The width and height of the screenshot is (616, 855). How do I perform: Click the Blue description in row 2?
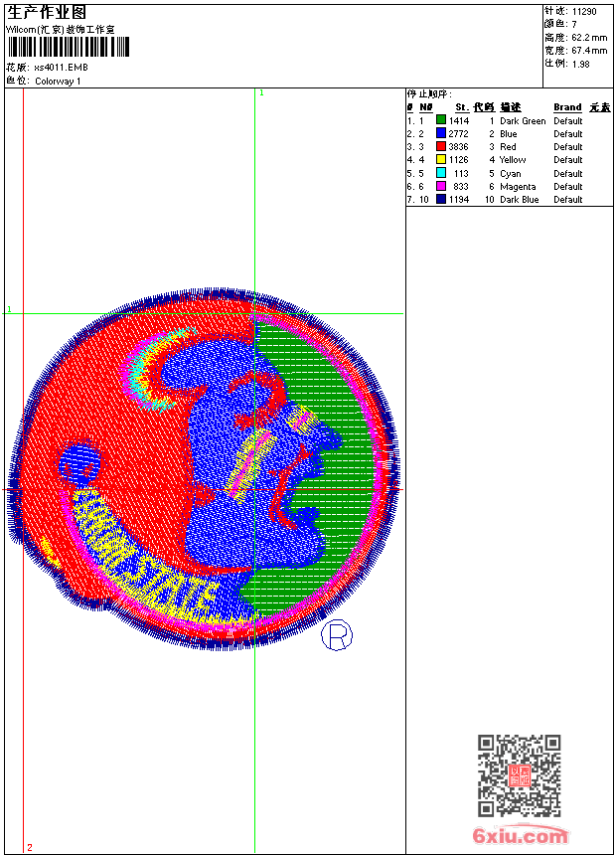click(x=509, y=133)
